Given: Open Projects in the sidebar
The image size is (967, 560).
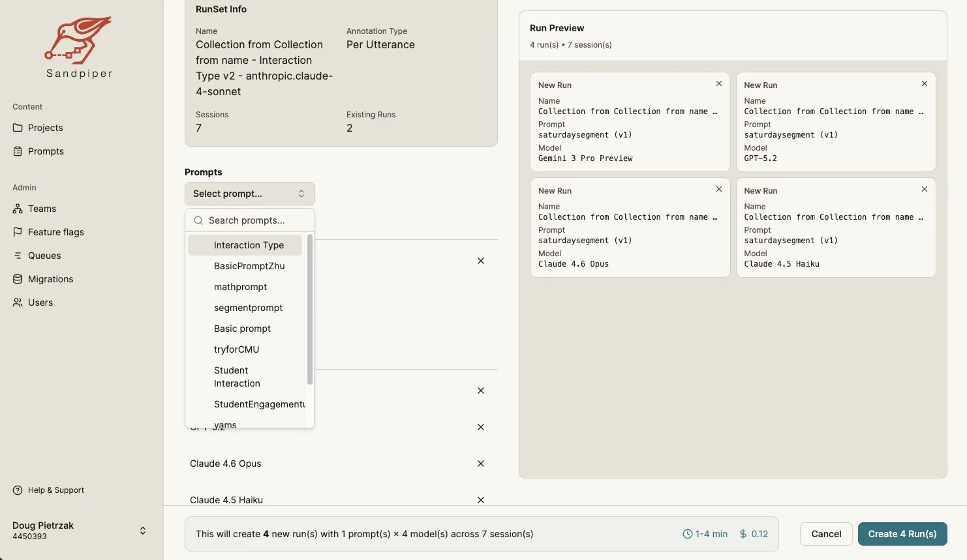Looking at the screenshot, I should tap(45, 128).
